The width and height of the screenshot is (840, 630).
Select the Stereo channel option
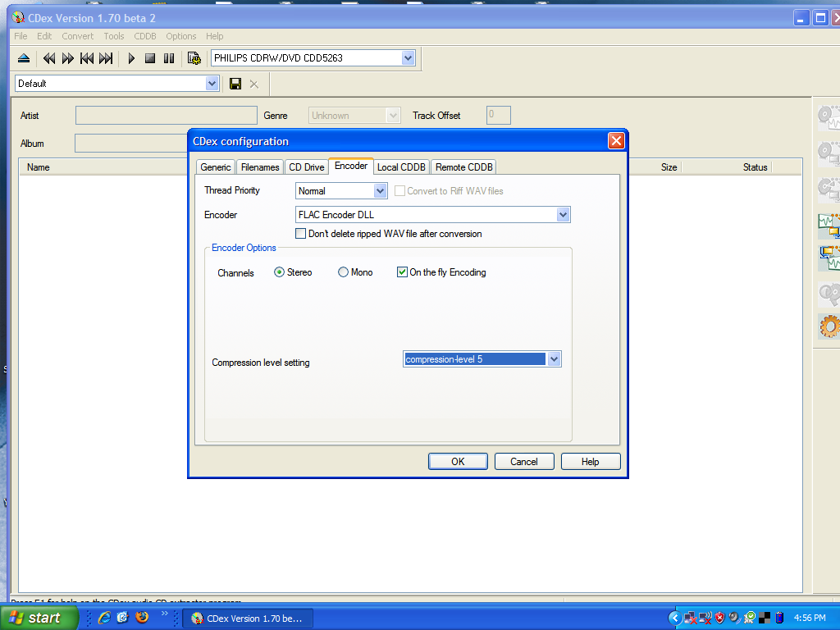pyautogui.click(x=280, y=272)
